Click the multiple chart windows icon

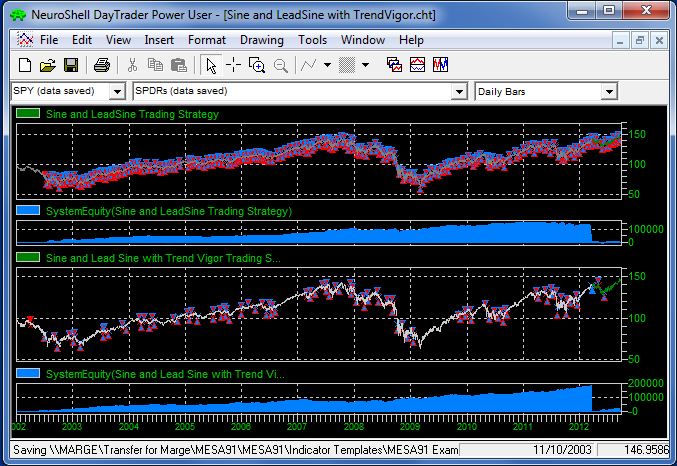pyautogui.click(x=394, y=65)
